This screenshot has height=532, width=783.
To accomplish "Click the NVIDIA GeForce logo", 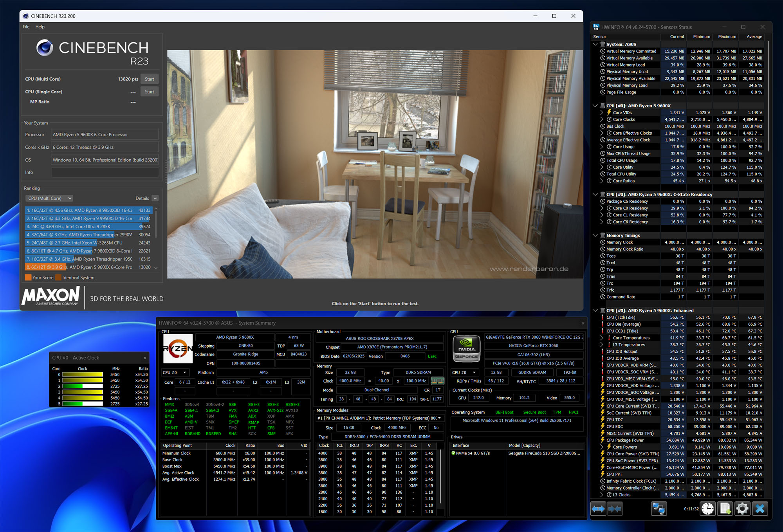I will pyautogui.click(x=466, y=348).
